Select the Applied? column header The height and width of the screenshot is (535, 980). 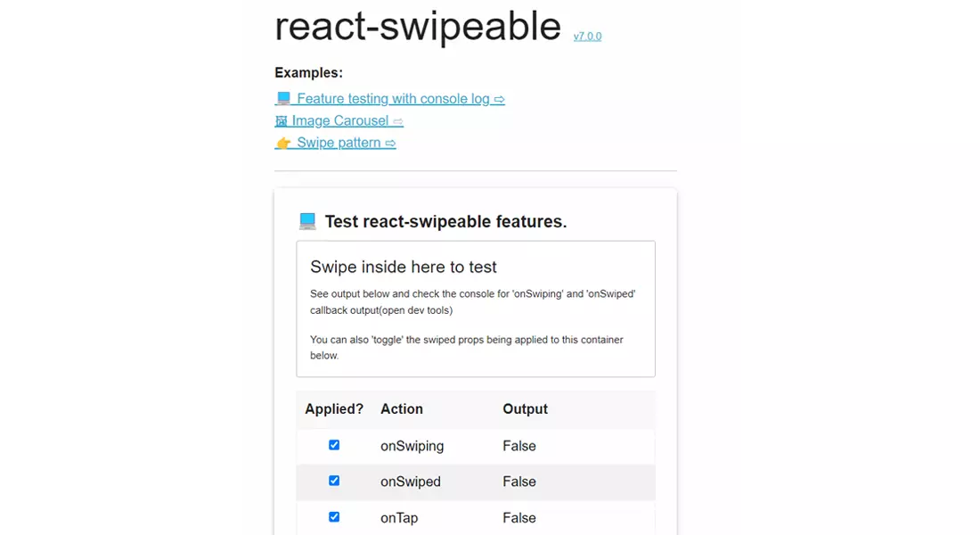[334, 408]
